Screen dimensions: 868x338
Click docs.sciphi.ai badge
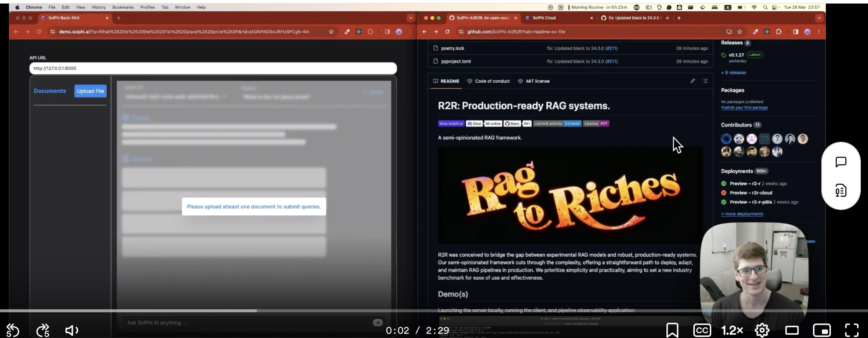point(451,124)
